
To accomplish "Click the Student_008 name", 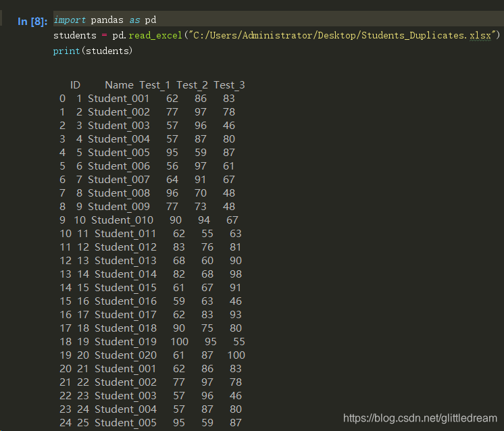I will (119, 193).
